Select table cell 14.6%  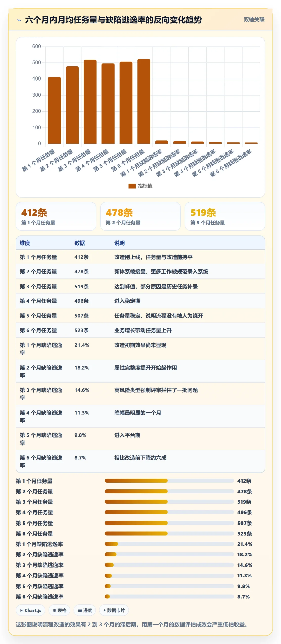click(x=82, y=390)
